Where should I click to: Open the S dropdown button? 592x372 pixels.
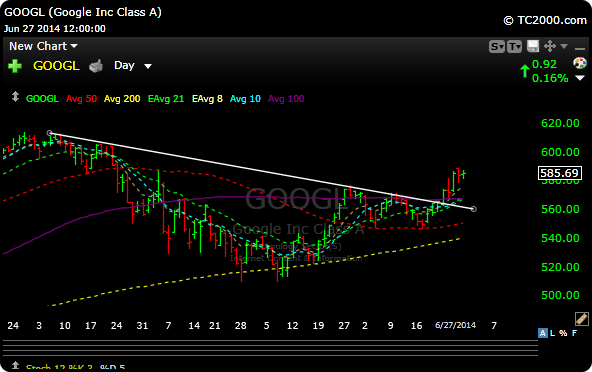[496, 46]
